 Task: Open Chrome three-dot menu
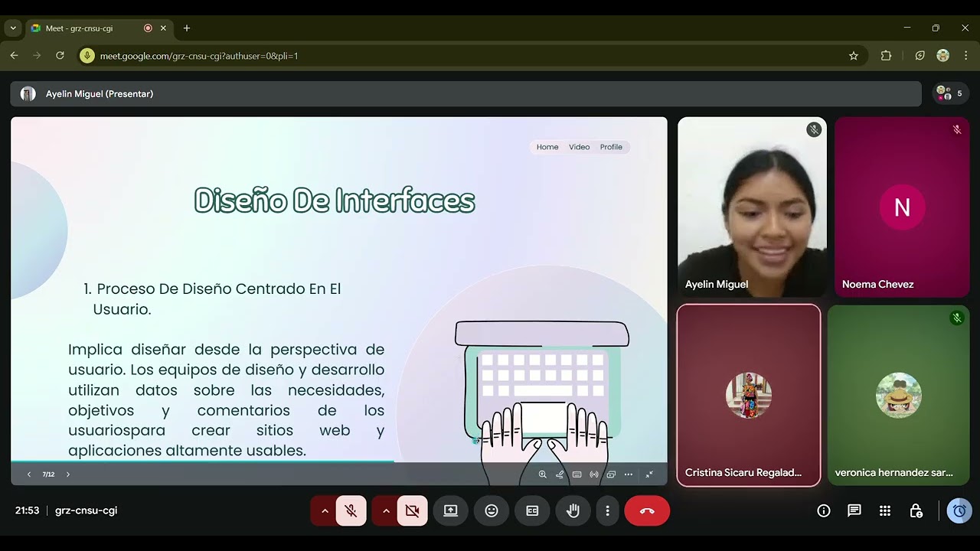(x=966, y=56)
